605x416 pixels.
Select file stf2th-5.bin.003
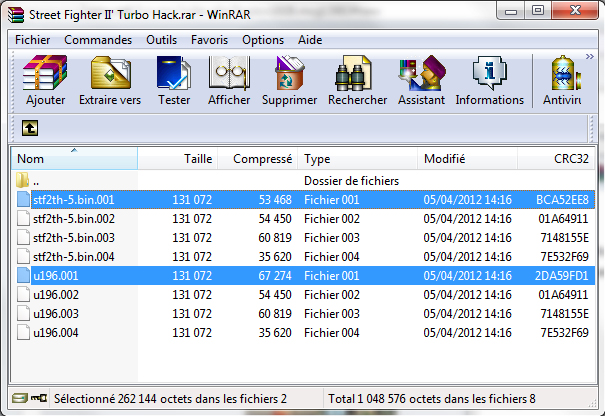73,238
